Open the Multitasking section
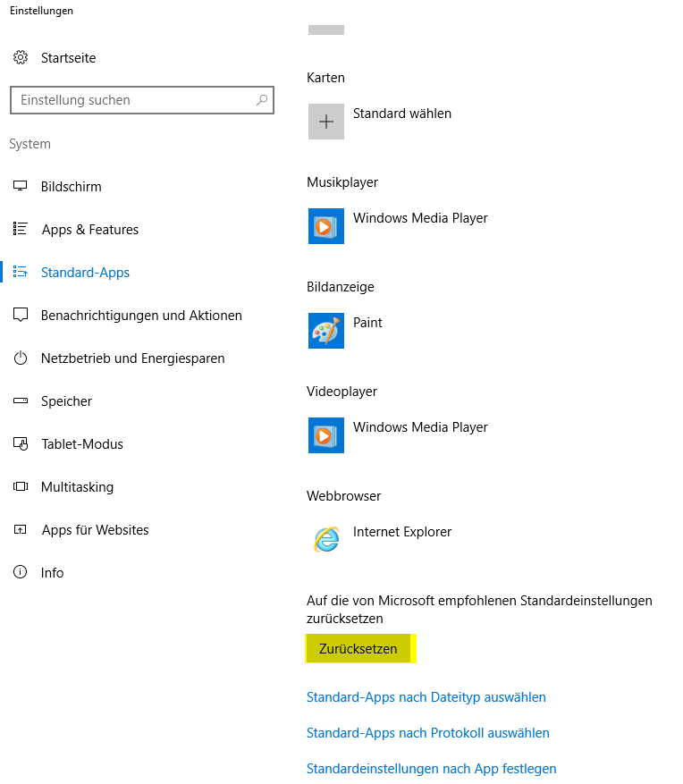This screenshot has width=683, height=784. click(77, 487)
